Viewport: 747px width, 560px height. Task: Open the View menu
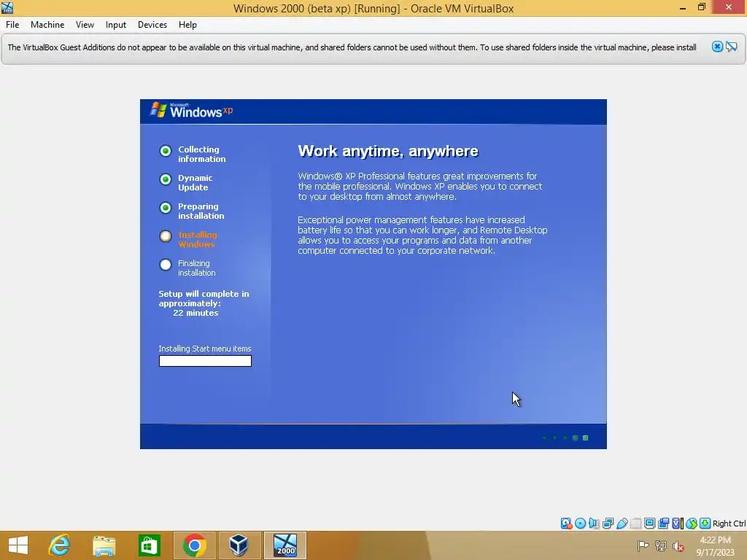tap(85, 25)
